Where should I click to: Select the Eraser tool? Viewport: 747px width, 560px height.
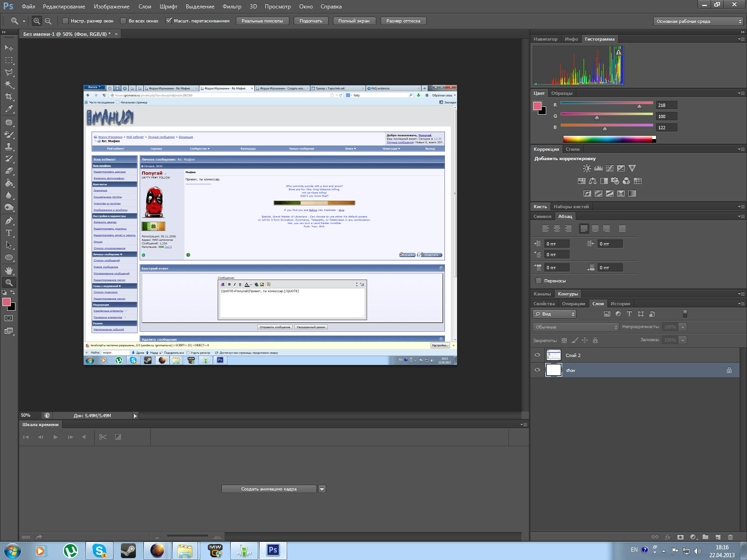pyautogui.click(x=9, y=171)
